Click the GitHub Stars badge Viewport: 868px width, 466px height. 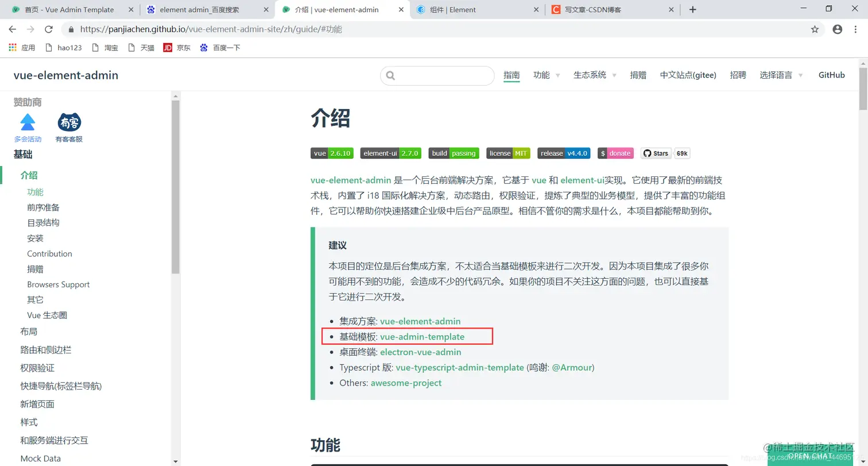coord(656,153)
